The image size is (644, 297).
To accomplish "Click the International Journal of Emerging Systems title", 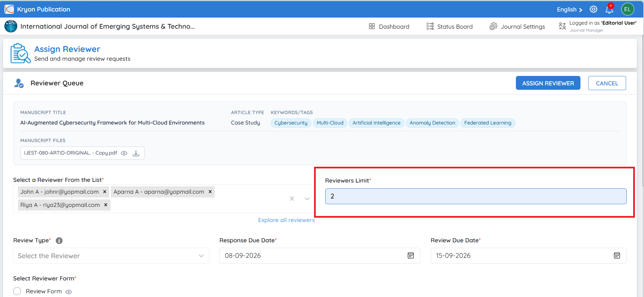I will click(x=108, y=26).
